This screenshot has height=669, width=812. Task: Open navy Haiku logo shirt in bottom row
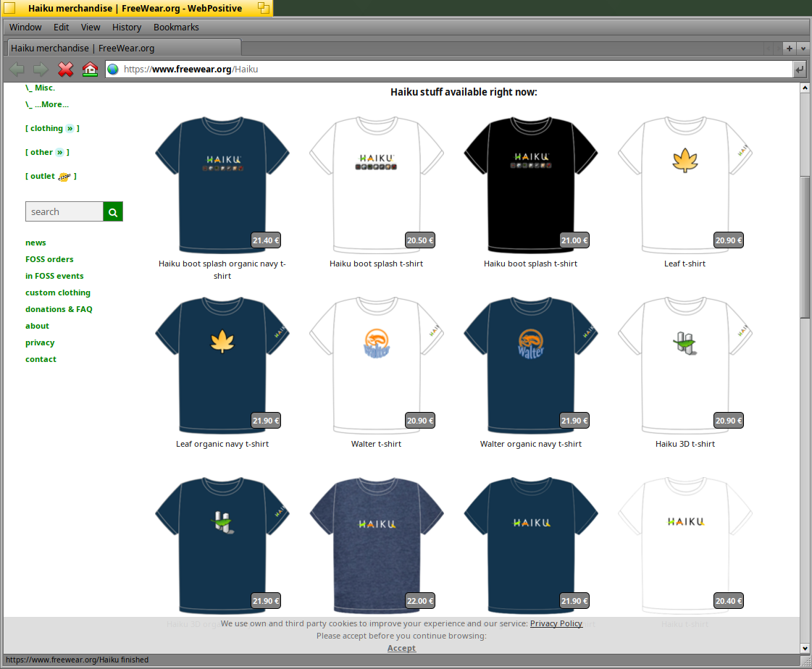tap(531, 544)
